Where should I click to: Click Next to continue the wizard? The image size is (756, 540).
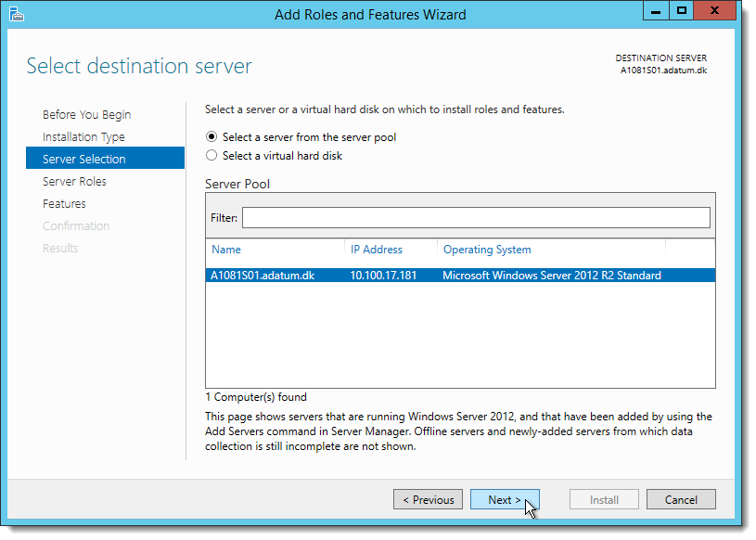coord(505,499)
